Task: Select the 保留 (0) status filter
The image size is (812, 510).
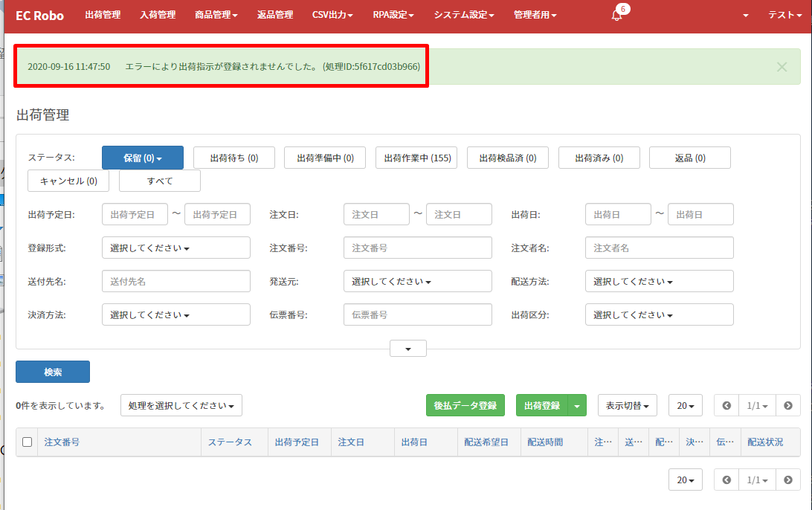Action: point(143,158)
